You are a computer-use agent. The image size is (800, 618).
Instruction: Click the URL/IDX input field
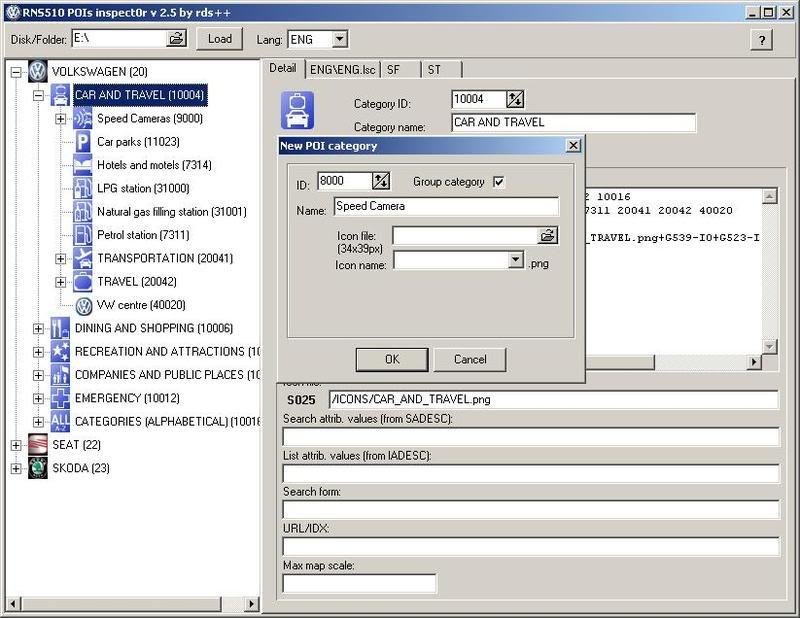(x=531, y=547)
